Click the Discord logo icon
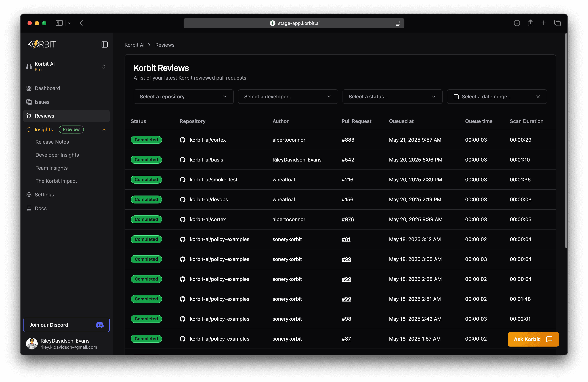This screenshot has width=588, height=382. [100, 325]
